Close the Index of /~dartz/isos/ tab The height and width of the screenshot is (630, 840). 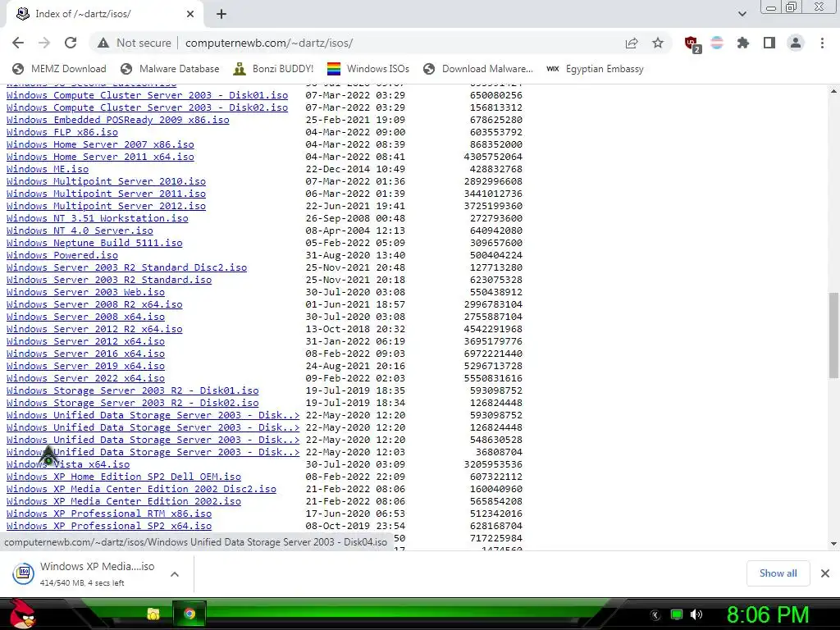pos(190,14)
